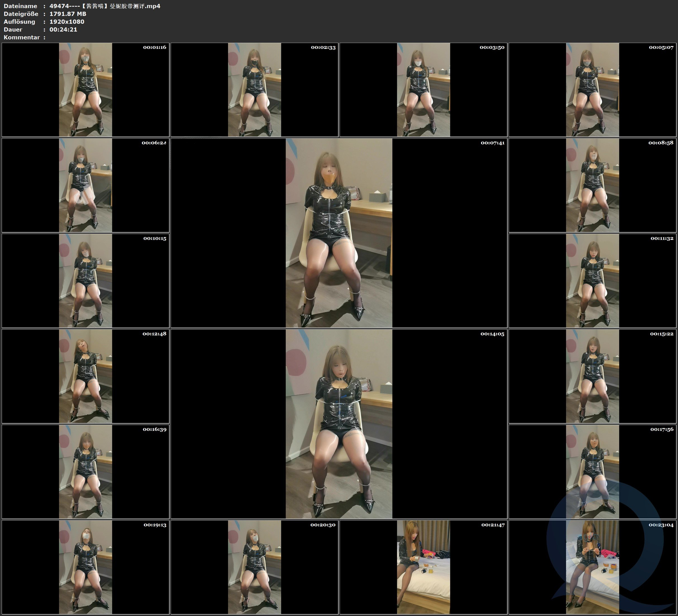678x616 pixels.
Task: Select the frame labeled 00:15:22
Action: coord(592,376)
